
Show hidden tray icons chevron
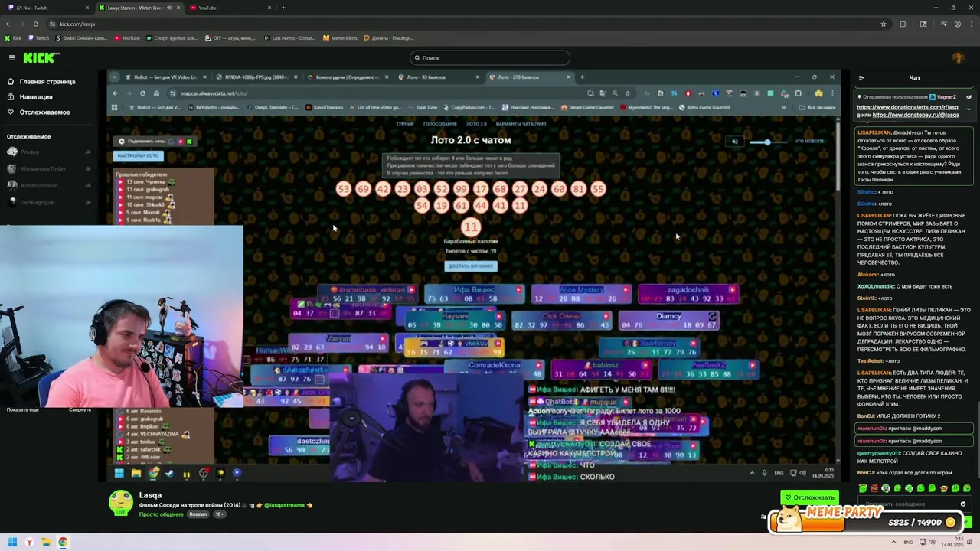click(893, 543)
